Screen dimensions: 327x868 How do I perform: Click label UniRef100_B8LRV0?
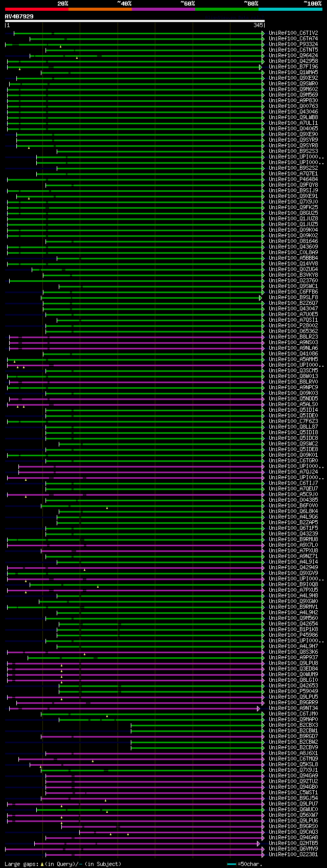293,382
